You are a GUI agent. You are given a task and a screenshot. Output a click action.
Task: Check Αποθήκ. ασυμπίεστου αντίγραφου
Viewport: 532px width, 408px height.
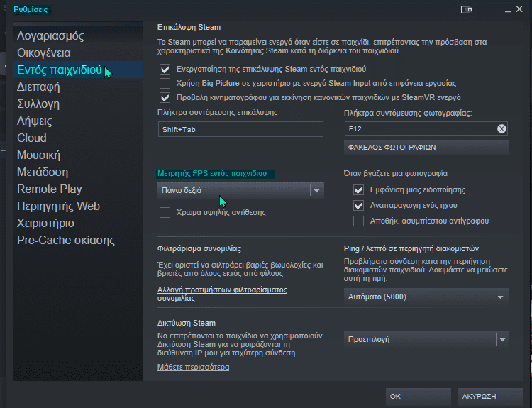359,221
